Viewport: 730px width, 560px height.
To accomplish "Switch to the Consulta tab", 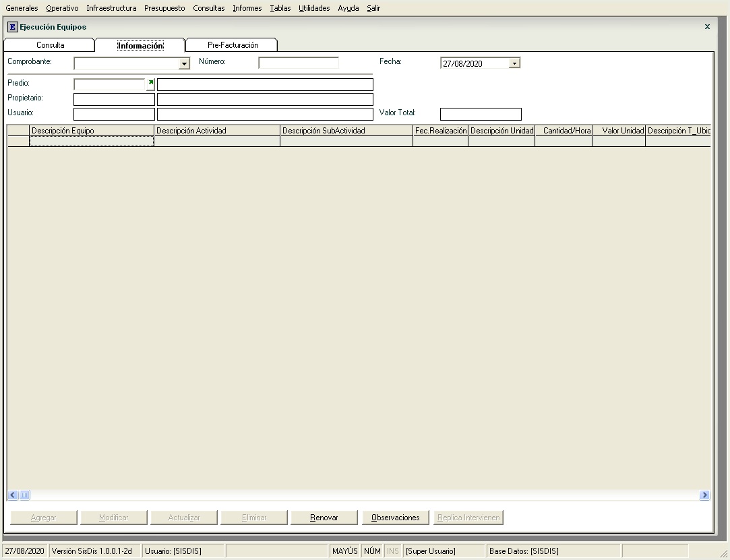I will [x=51, y=45].
